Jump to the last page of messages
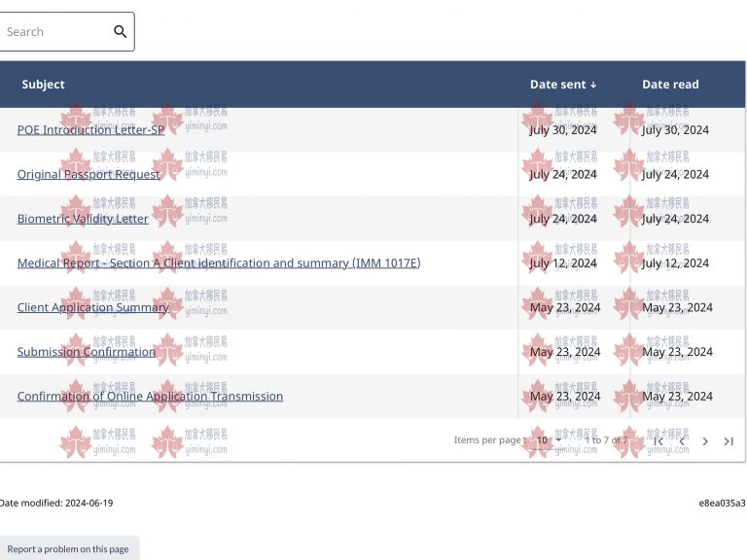The width and height of the screenshot is (747, 560). (x=729, y=441)
